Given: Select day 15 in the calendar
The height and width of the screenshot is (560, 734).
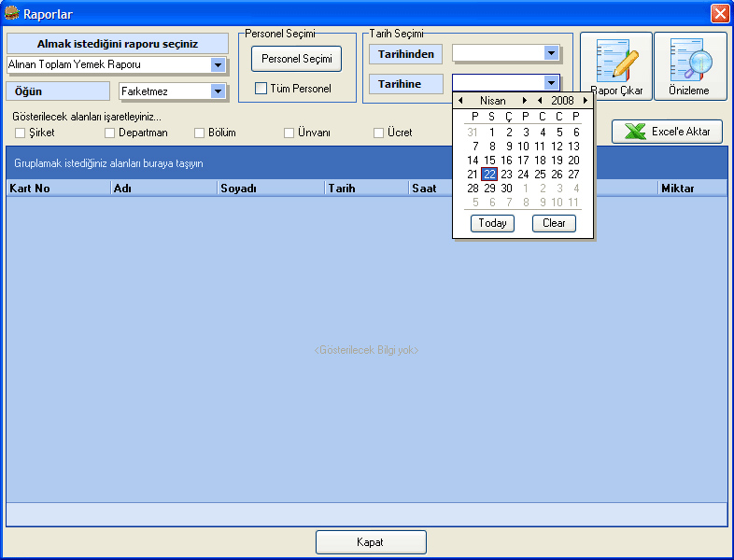Looking at the screenshot, I should point(490,160).
